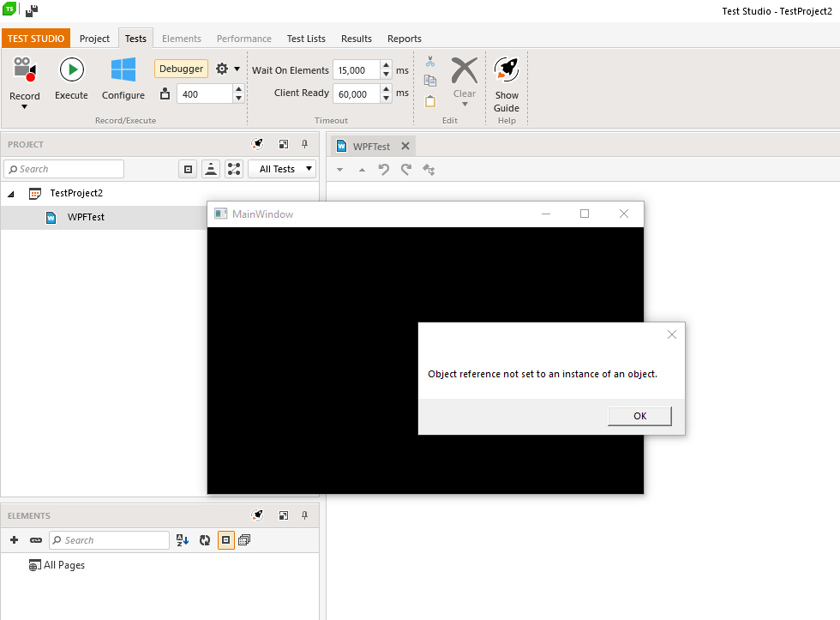Click the icon left of All Tests dropdown
This screenshot has width=840, height=620.
tap(234, 169)
